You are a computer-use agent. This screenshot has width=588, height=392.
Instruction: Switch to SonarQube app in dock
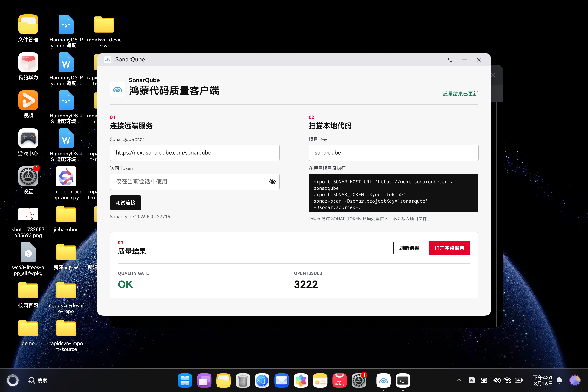384,381
